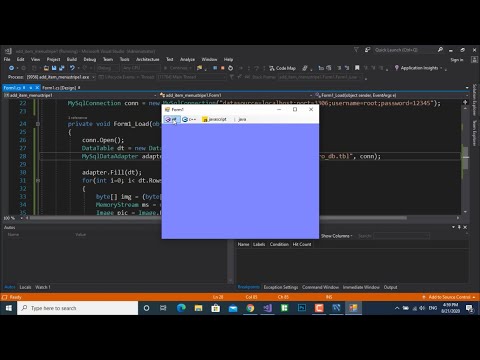This screenshot has width=480, height=360.
Task: Open the Process combo box
Action: [61, 77]
